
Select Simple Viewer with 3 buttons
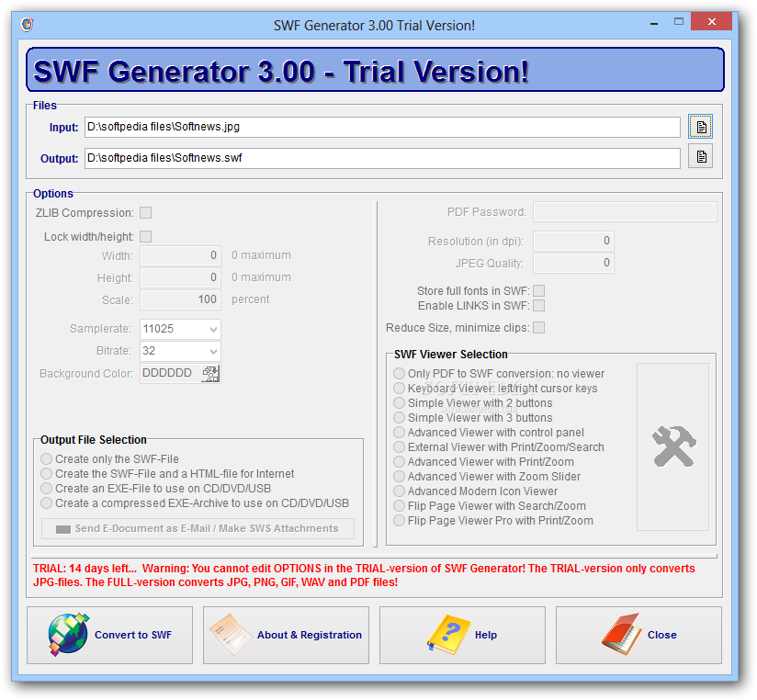pos(472,418)
